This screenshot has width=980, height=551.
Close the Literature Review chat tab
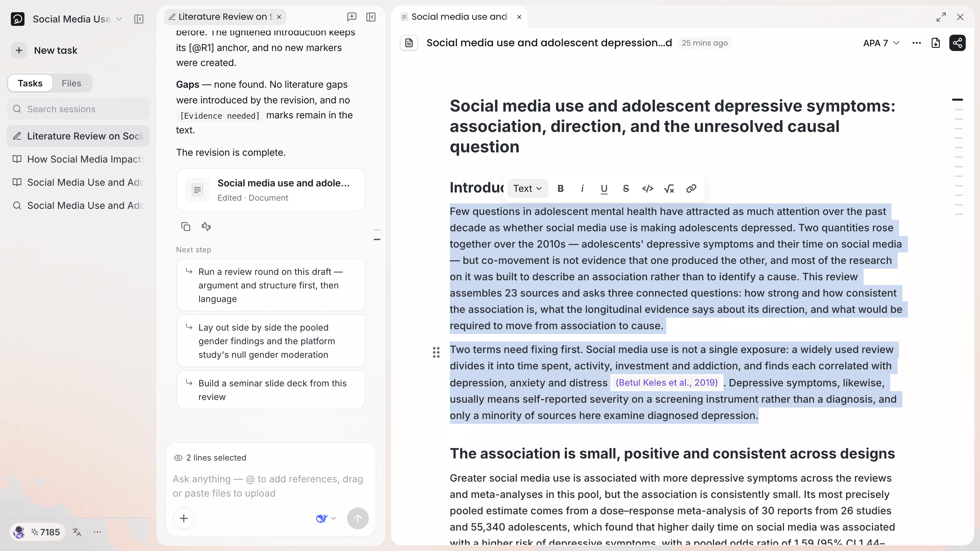click(279, 17)
